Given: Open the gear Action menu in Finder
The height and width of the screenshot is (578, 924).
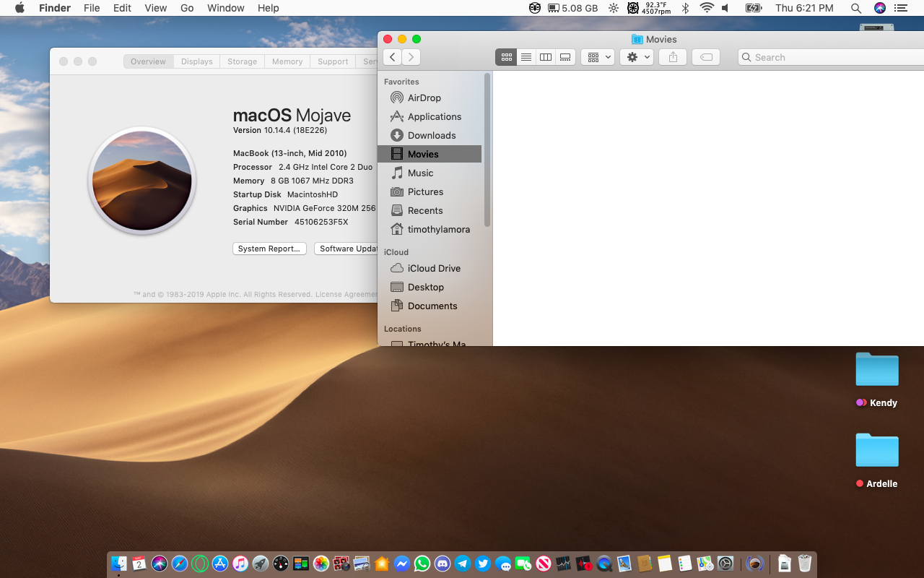Looking at the screenshot, I should tap(637, 57).
